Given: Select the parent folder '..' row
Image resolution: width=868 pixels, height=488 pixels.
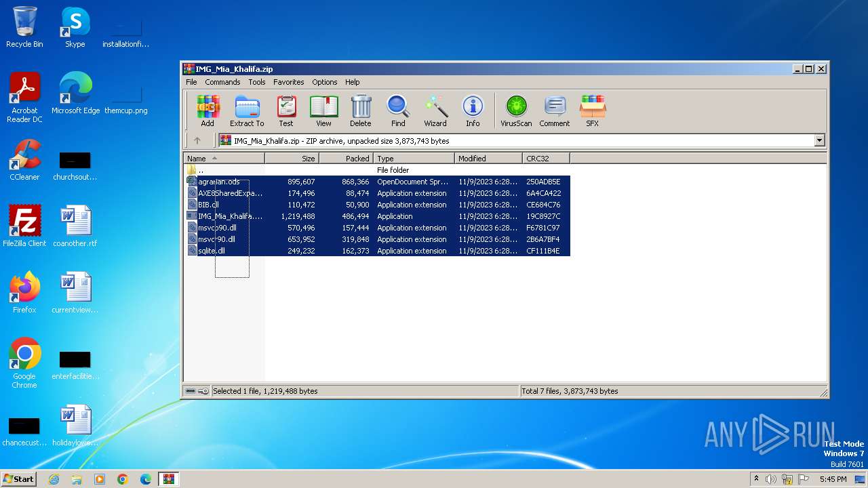Looking at the screenshot, I should [376, 170].
